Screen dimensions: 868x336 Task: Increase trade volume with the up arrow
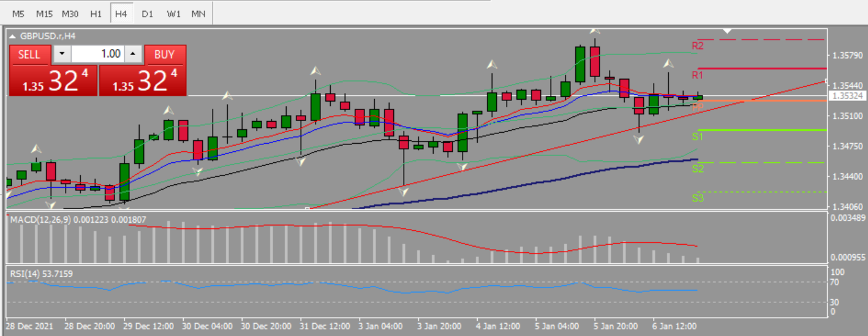[x=133, y=54]
